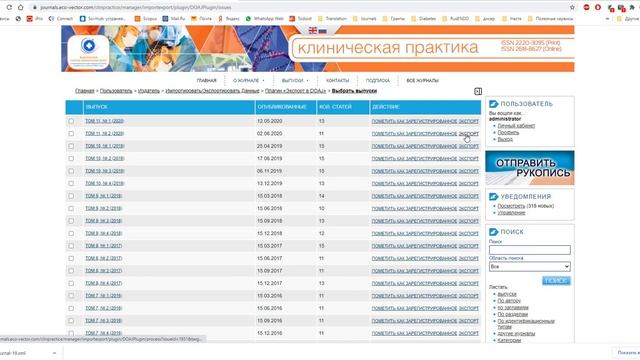This screenshot has height=360, width=640.
Task: Click the Пользователь breadcrumb link
Action: tap(116, 91)
